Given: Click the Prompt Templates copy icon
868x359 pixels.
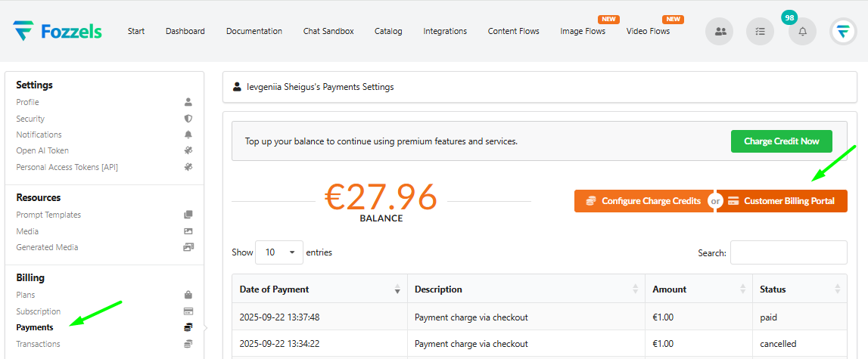Looking at the screenshot, I should pos(188,215).
